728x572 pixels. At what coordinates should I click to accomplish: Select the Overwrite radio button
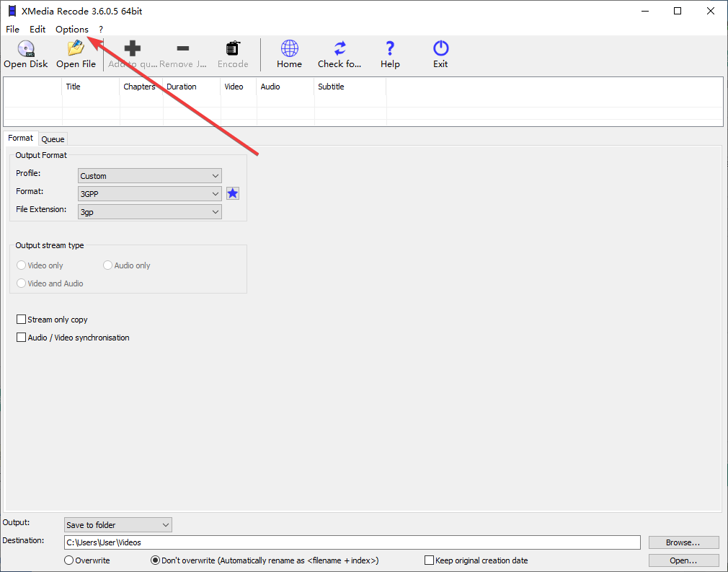coord(69,560)
